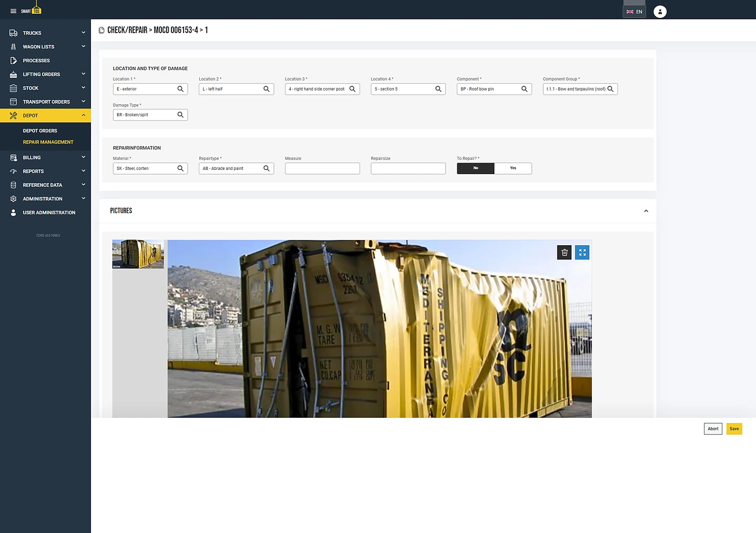Select the yellow container thumbnail
756x533 pixels.
coord(138,254)
